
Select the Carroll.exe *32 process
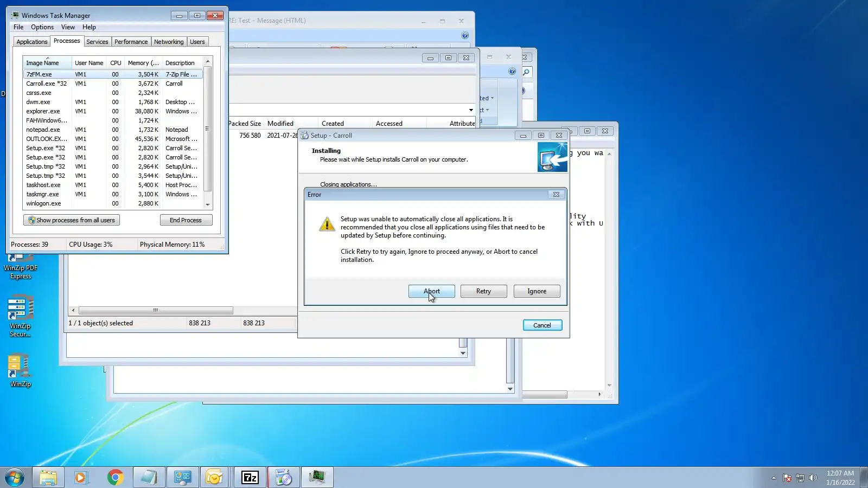(113, 84)
